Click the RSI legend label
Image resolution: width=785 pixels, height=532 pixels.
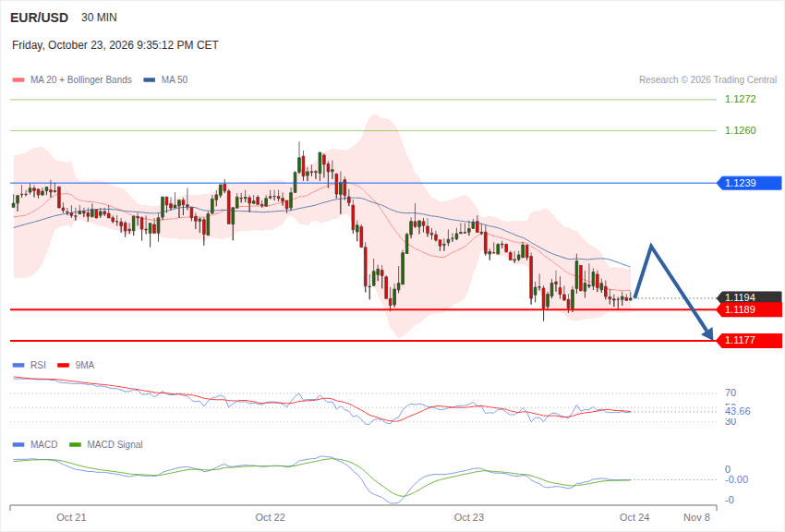(x=38, y=366)
